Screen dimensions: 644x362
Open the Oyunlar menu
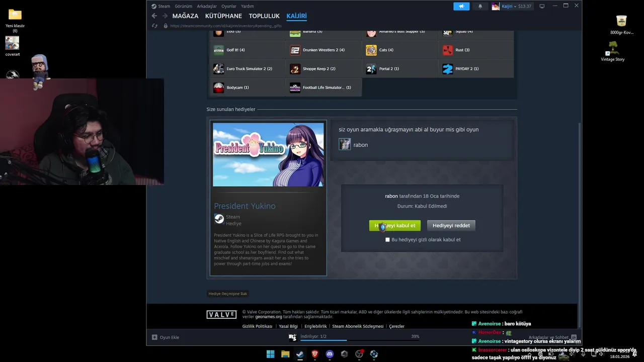point(229,6)
